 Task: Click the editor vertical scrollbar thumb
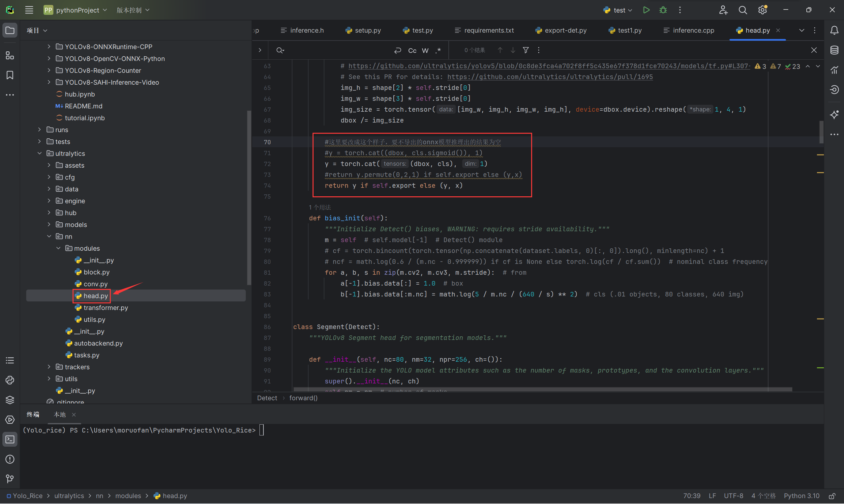pyautogui.click(x=821, y=132)
